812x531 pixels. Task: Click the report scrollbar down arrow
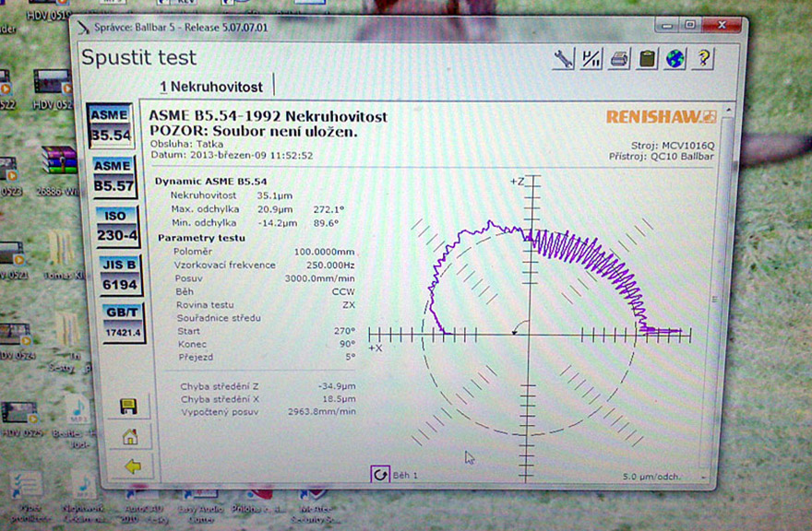(703, 477)
